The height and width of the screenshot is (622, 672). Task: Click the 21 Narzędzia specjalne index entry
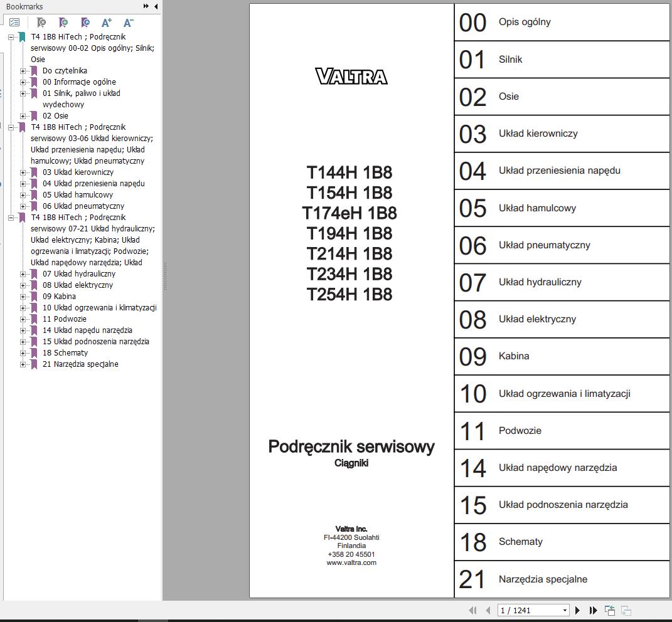click(x=562, y=579)
